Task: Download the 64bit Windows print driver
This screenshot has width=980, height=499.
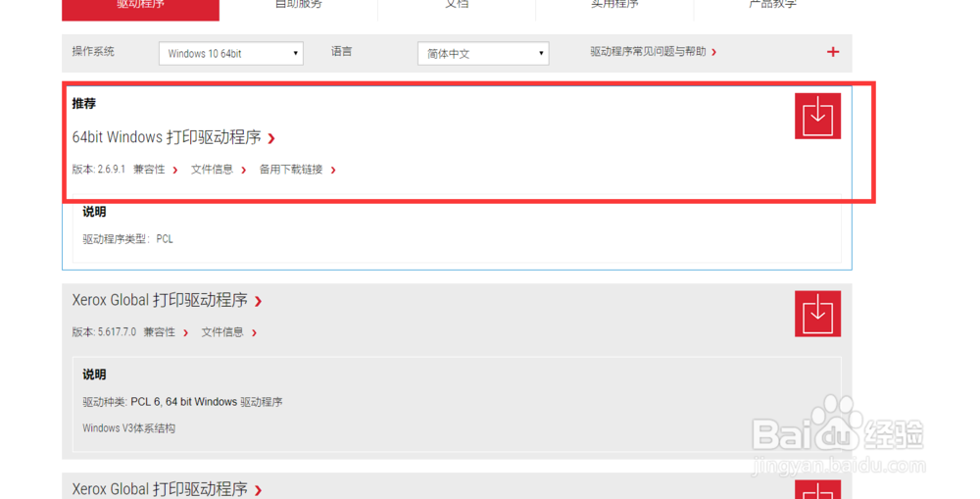Action: click(x=817, y=116)
